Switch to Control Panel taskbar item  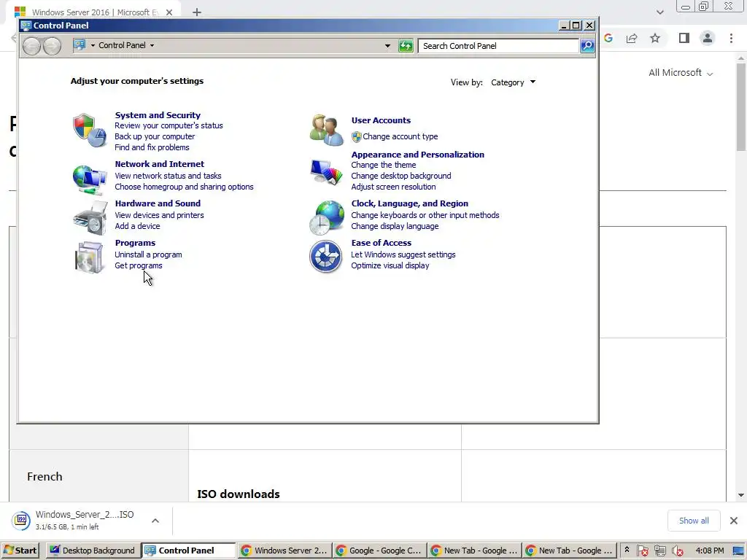point(189,551)
